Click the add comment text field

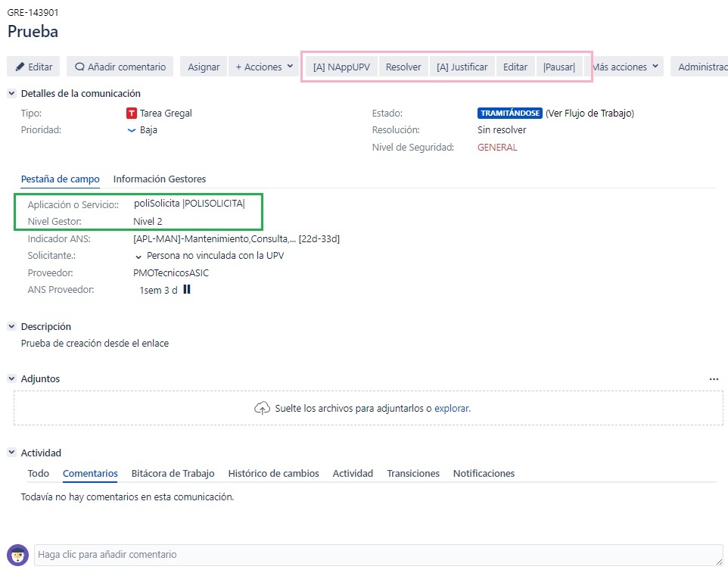(x=378, y=555)
